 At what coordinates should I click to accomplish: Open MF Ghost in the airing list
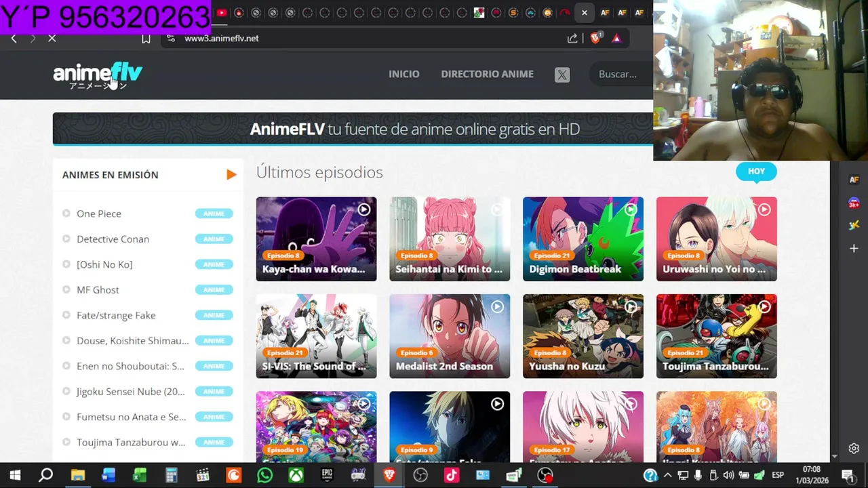(98, 290)
